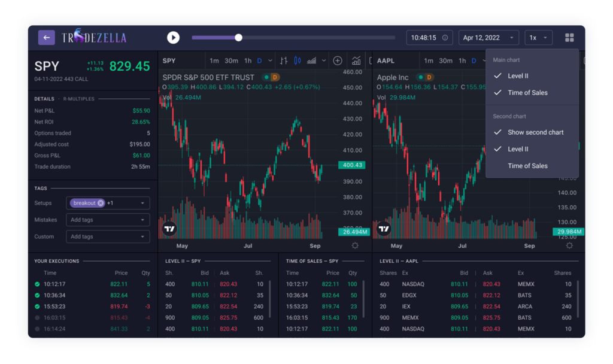The height and width of the screenshot is (364, 613).
Task: Click the 29.984M volume label on AAPL axis
Action: (569, 232)
